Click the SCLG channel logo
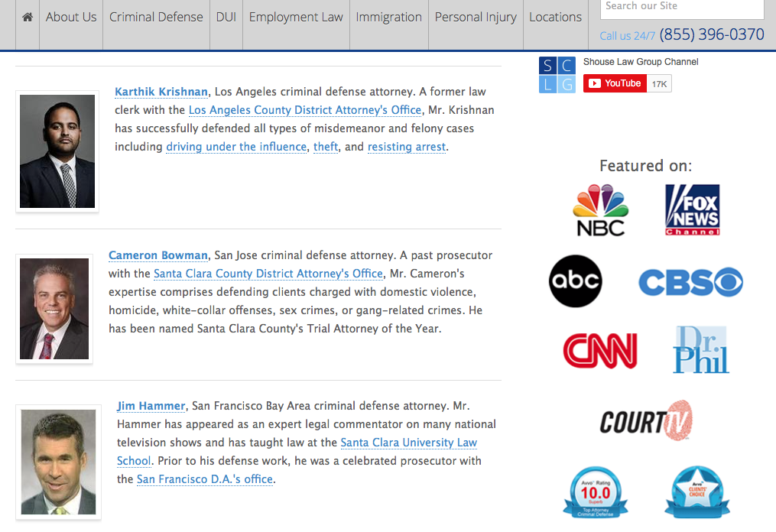 (557, 75)
